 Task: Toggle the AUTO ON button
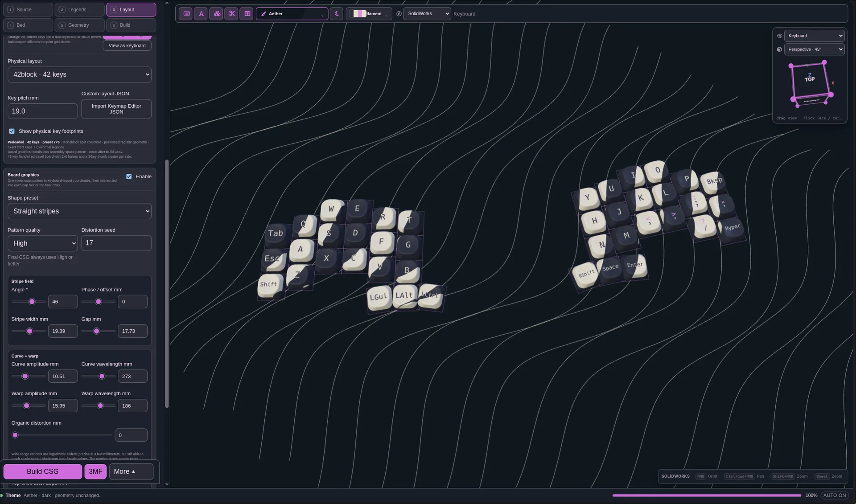coord(835,496)
